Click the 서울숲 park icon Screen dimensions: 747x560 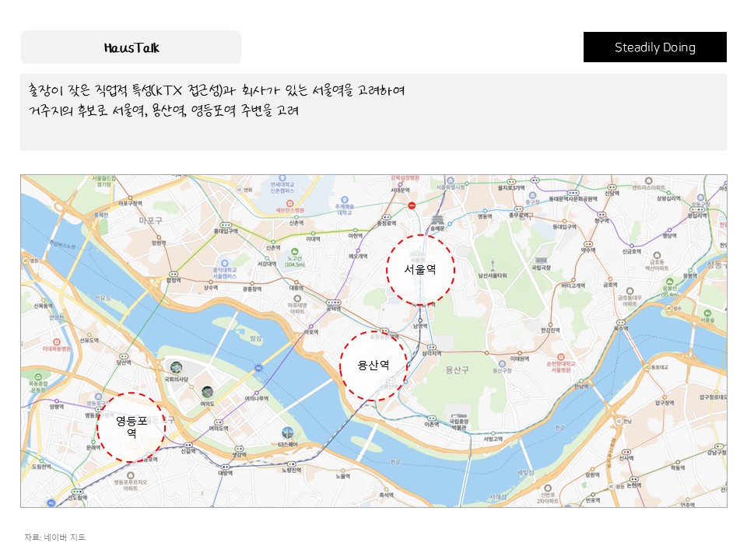(x=707, y=313)
